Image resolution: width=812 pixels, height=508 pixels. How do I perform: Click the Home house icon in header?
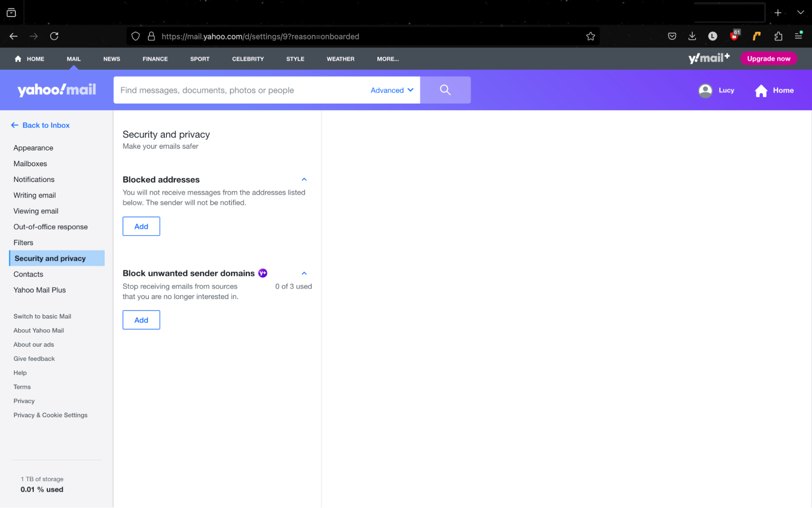pyautogui.click(x=761, y=91)
